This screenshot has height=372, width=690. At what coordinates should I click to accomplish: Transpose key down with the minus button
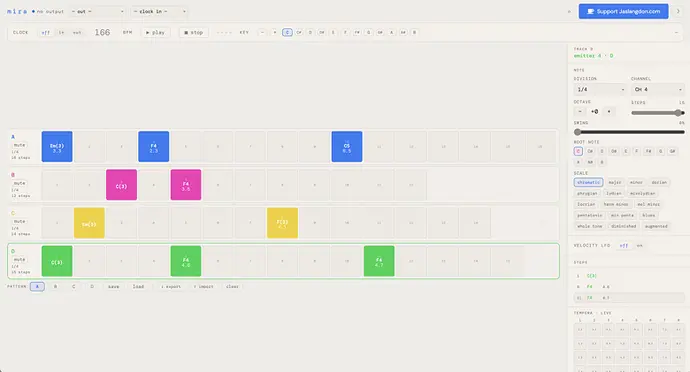pos(262,33)
